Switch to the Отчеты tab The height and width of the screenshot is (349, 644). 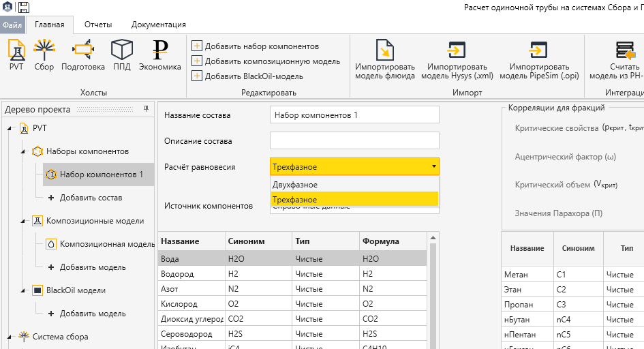(x=98, y=25)
